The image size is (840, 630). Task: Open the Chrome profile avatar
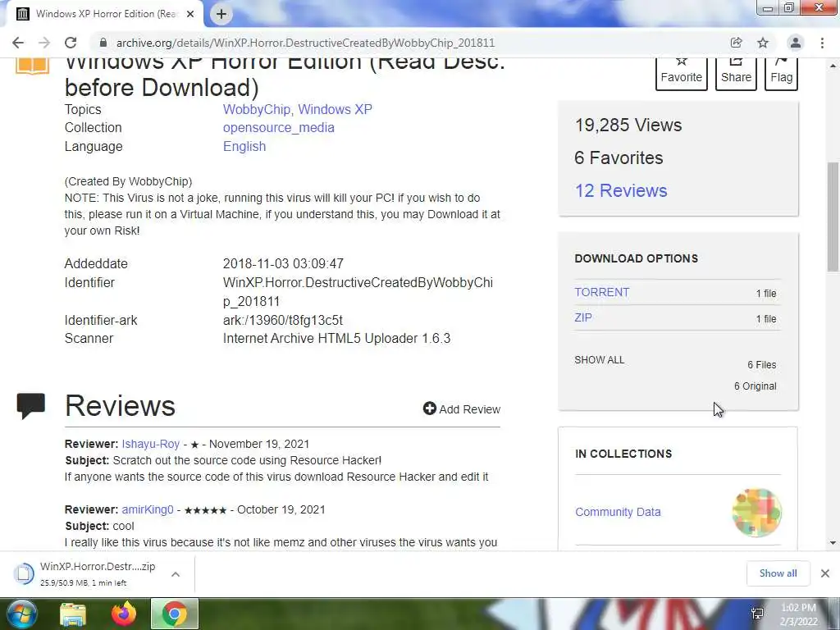point(796,43)
